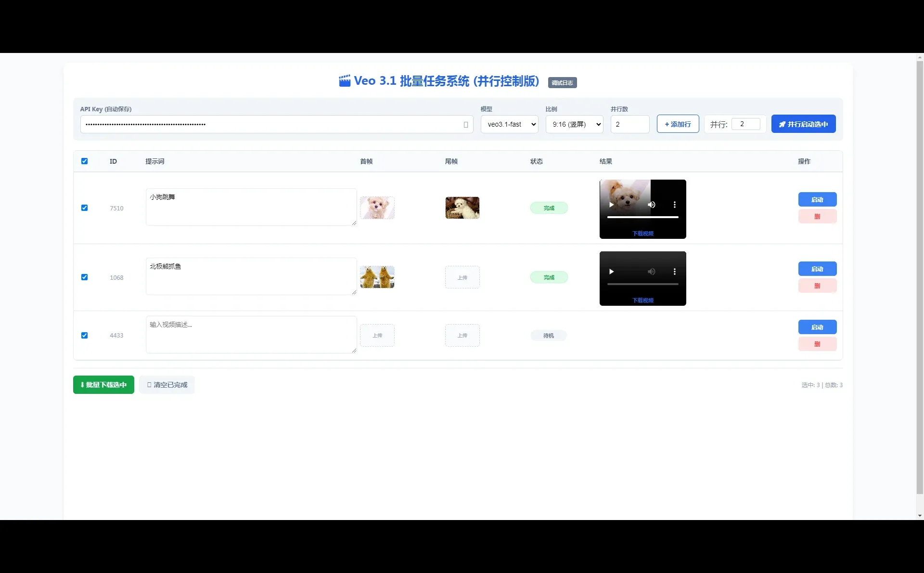Click 下载视频 under the 小狗跳舞 result
This screenshot has height=573, width=924.
coord(642,233)
